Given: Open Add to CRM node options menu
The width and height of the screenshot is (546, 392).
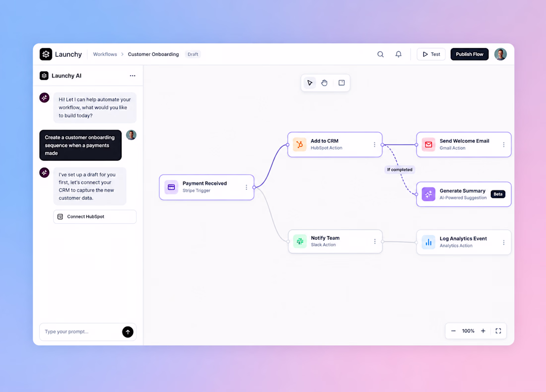Looking at the screenshot, I should 374,144.
